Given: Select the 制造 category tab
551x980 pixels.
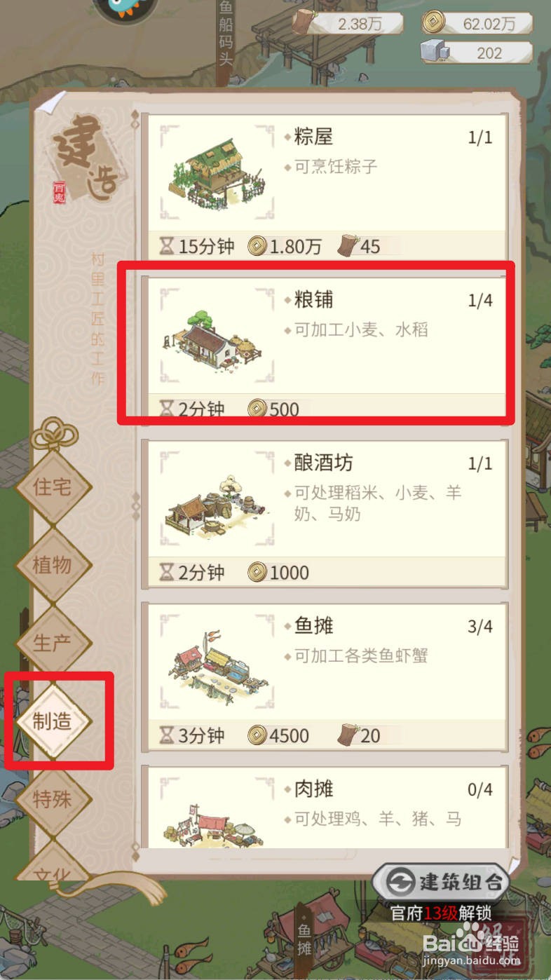Looking at the screenshot, I should (53, 721).
